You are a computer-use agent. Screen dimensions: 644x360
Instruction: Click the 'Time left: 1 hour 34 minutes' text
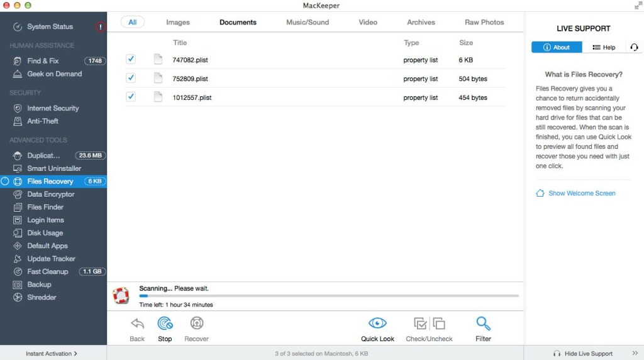[x=176, y=305]
